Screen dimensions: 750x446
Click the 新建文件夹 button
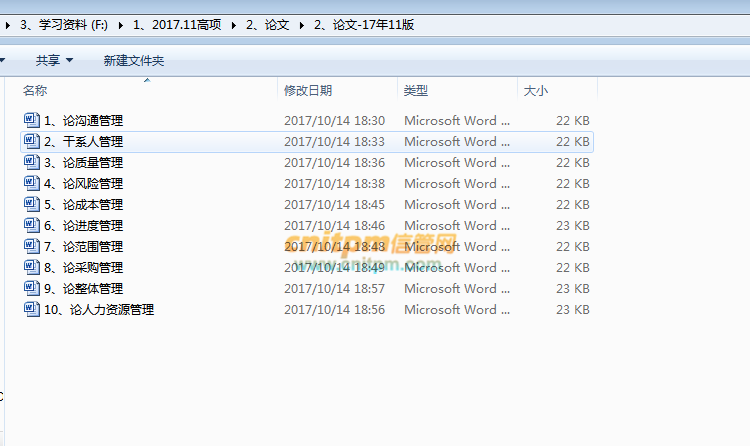click(x=134, y=61)
